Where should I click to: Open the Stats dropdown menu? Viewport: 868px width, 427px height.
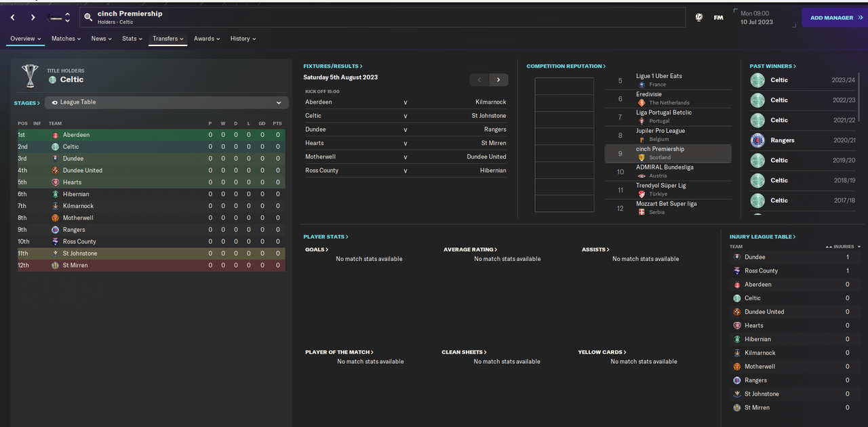click(132, 39)
